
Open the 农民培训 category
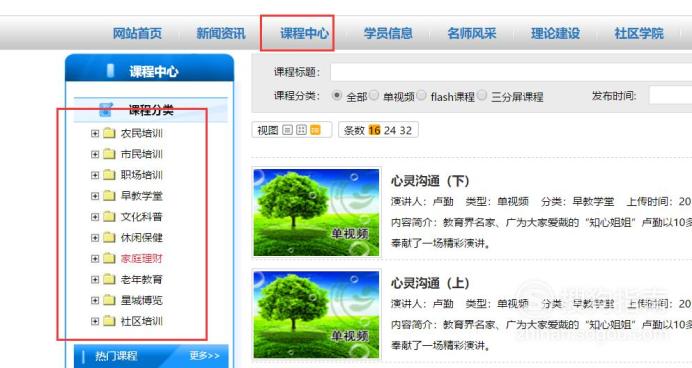tap(142, 133)
